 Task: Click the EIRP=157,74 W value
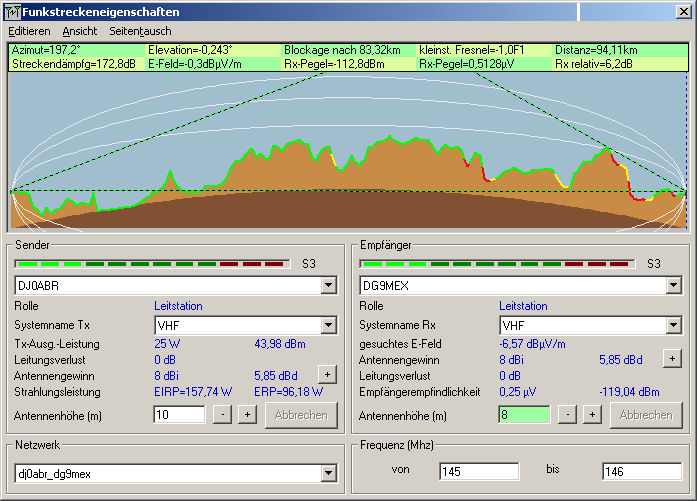(x=193, y=392)
